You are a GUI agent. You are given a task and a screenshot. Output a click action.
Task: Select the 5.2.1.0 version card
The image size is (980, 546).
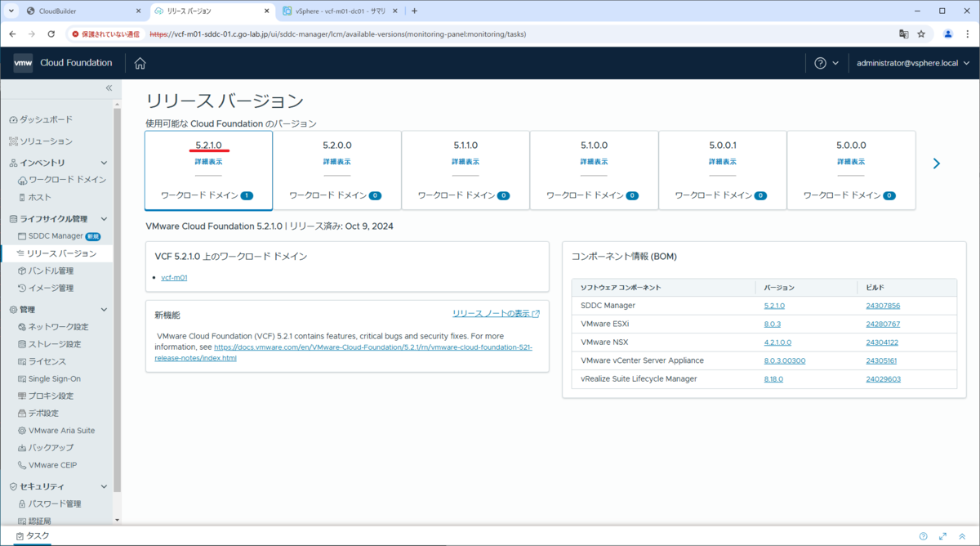click(208, 170)
